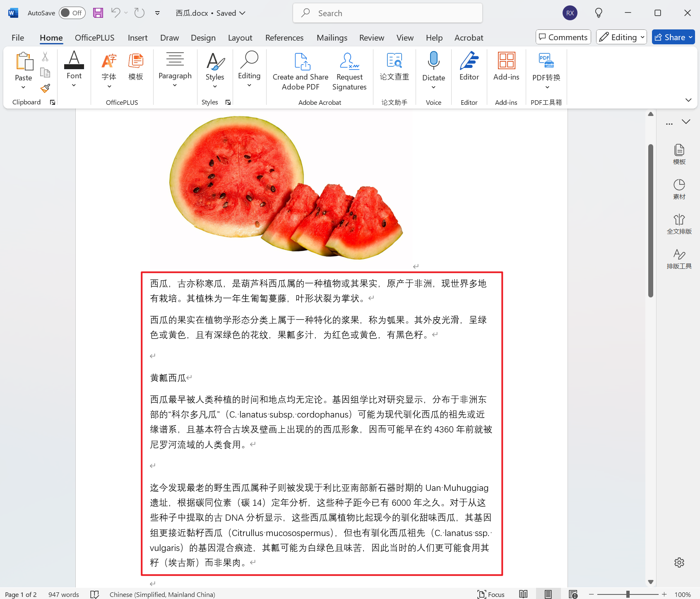
Task: Open the Editing mode dropdown
Action: (621, 37)
